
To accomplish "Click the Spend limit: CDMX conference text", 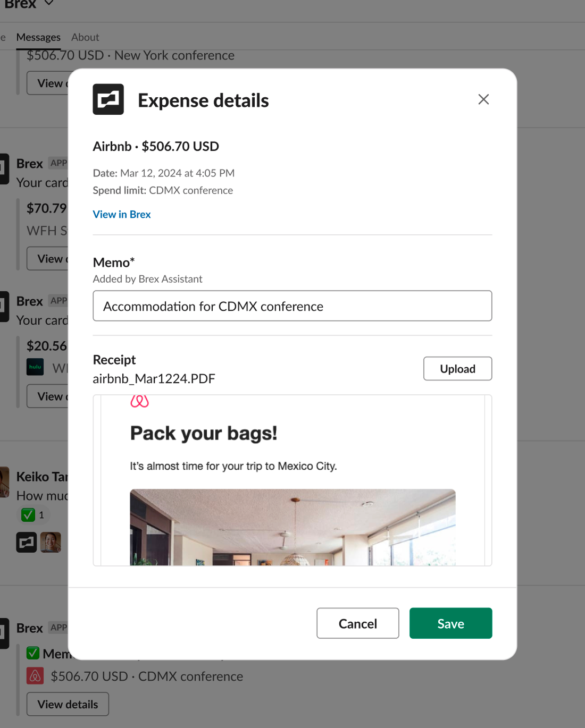I will [x=163, y=190].
